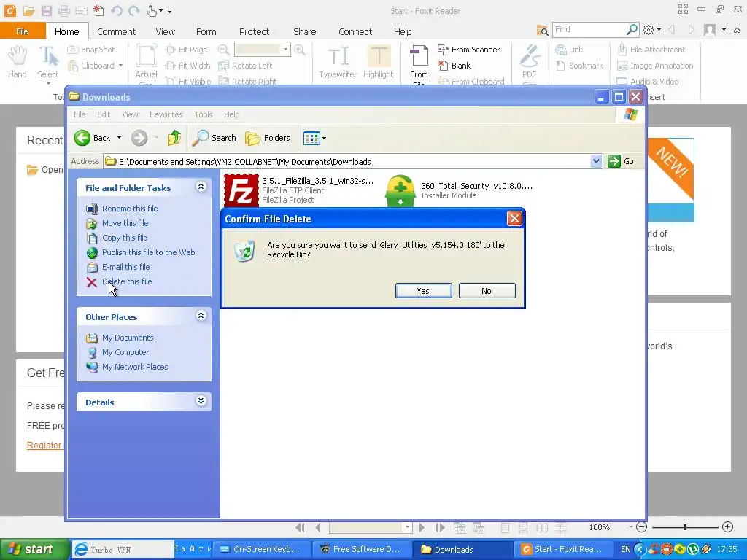Click SnapShot tool in Foxit ribbon

coord(91,50)
